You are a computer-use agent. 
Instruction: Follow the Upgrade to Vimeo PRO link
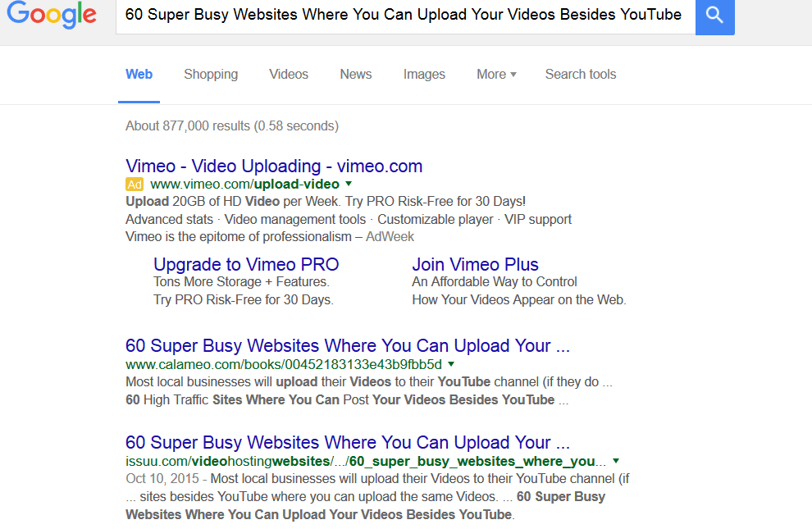coord(246,264)
